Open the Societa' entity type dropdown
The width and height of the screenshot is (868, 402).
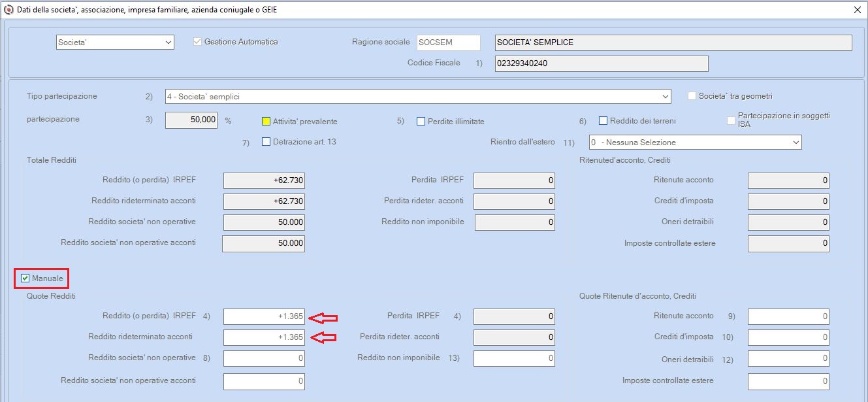tap(115, 42)
